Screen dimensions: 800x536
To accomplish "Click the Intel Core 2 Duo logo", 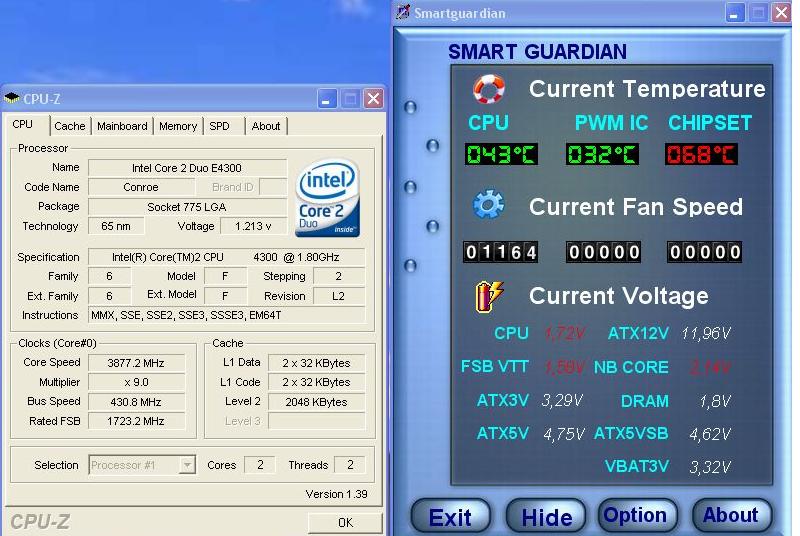I will pos(328,198).
